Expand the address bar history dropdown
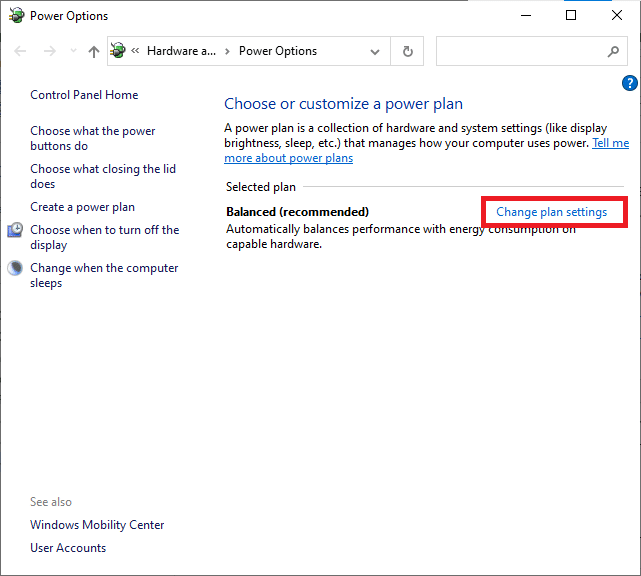641x576 pixels. pyautogui.click(x=375, y=52)
